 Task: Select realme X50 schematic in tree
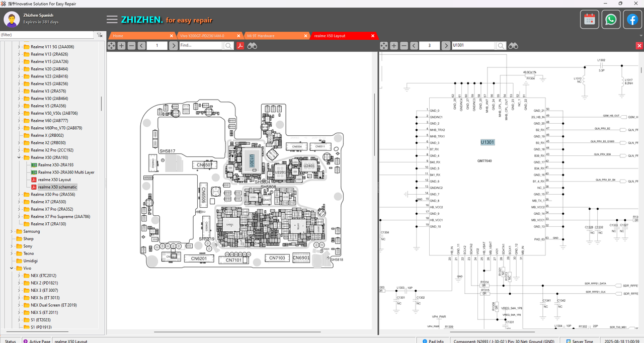click(57, 187)
